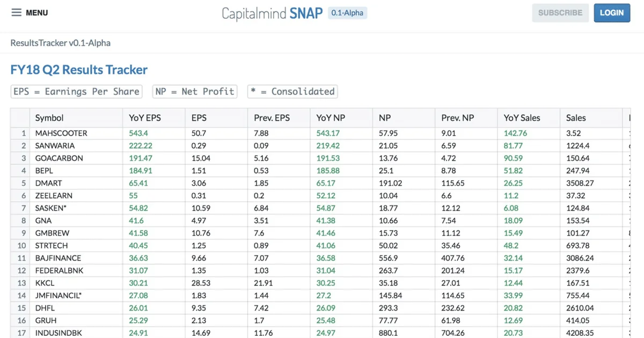Select the GMBREW symbol cell
The image size is (644, 338).
(x=77, y=233)
